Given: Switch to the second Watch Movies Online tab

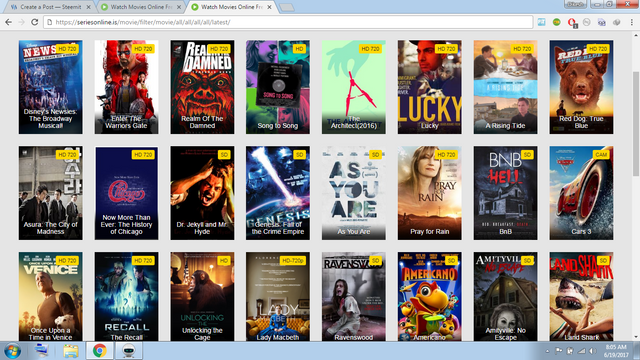Looking at the screenshot, I should pyautogui.click(x=141, y=7).
